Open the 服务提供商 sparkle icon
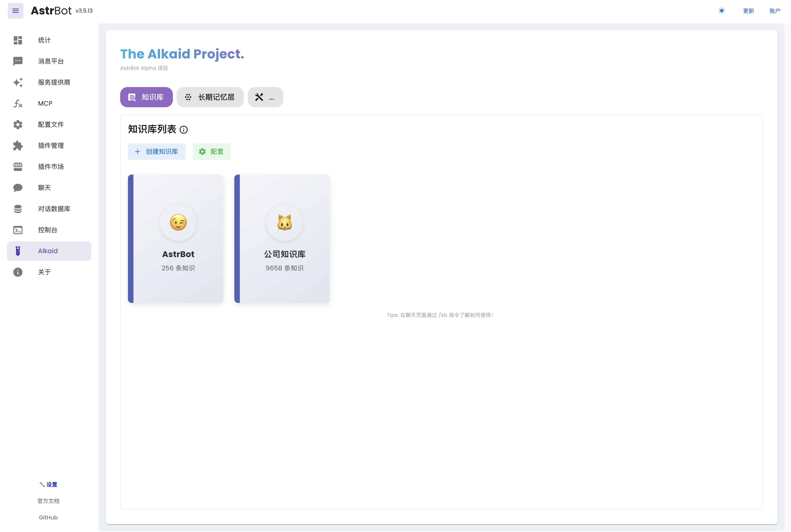791x532 pixels. coord(18,82)
